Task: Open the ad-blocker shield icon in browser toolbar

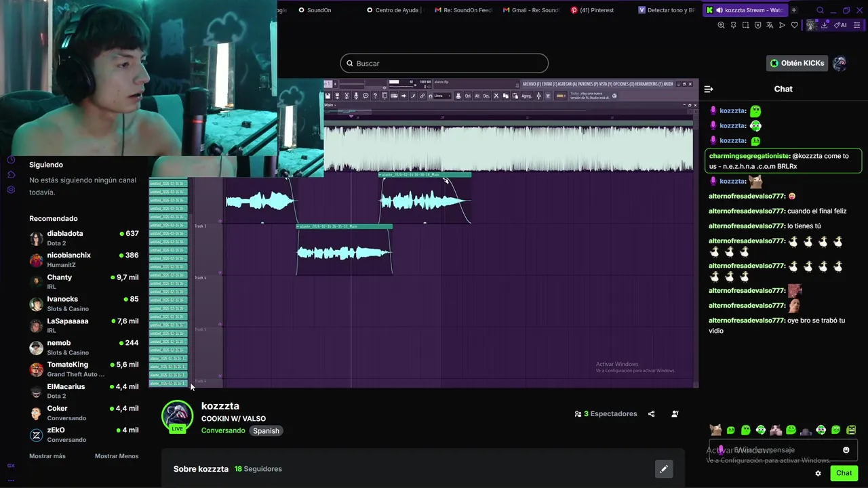Action: click(757, 25)
